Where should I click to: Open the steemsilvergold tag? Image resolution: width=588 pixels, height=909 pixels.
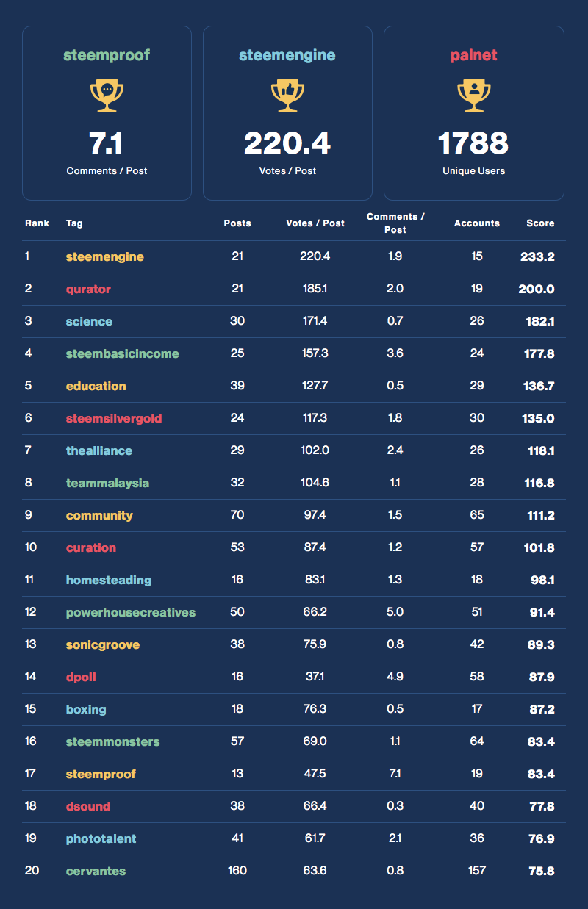(x=114, y=418)
